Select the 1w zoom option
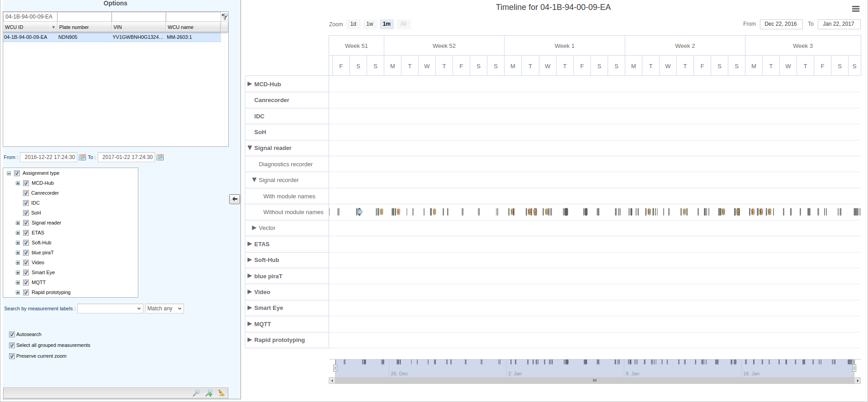 pyautogui.click(x=370, y=24)
